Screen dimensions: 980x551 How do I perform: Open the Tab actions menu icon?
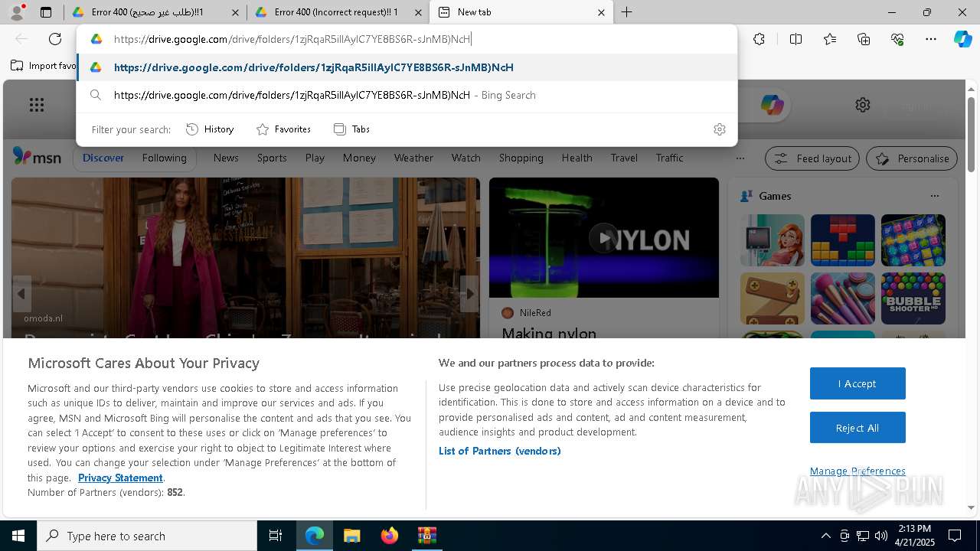coord(46,12)
